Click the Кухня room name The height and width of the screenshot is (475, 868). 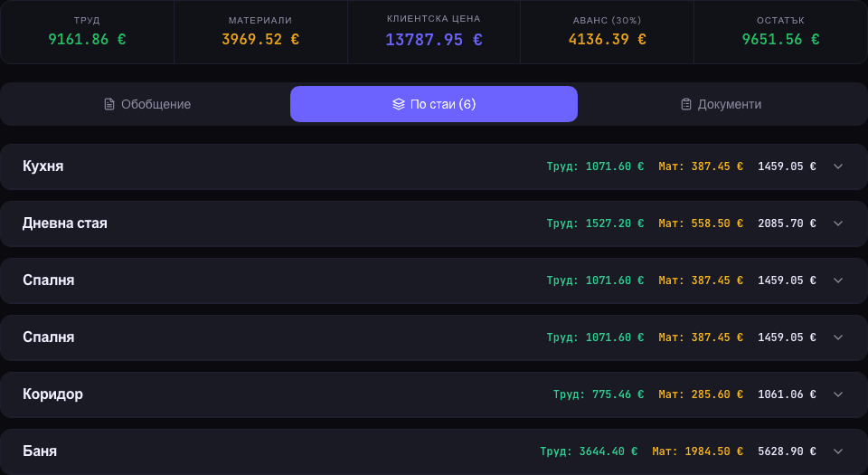point(43,166)
